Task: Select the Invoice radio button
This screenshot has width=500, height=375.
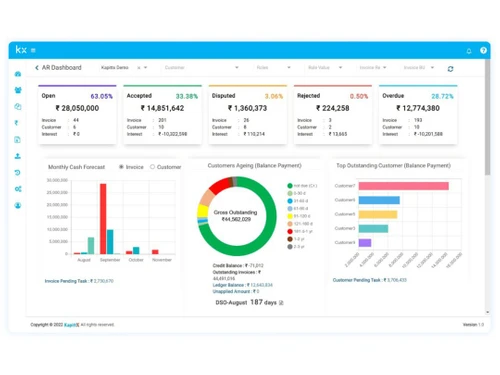Action: tap(121, 167)
